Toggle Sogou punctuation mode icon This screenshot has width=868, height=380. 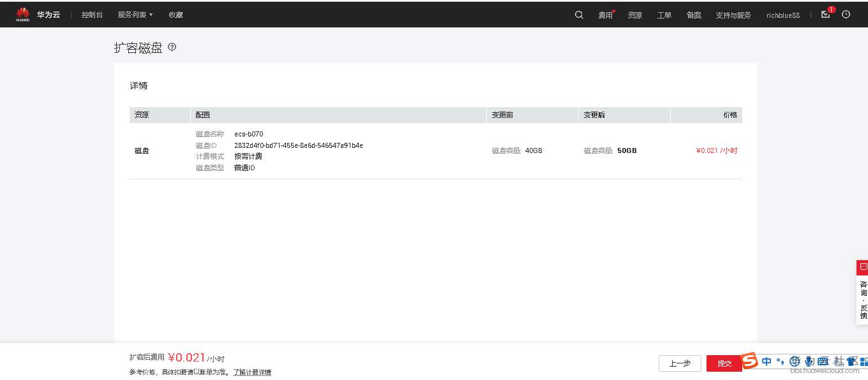(x=781, y=362)
